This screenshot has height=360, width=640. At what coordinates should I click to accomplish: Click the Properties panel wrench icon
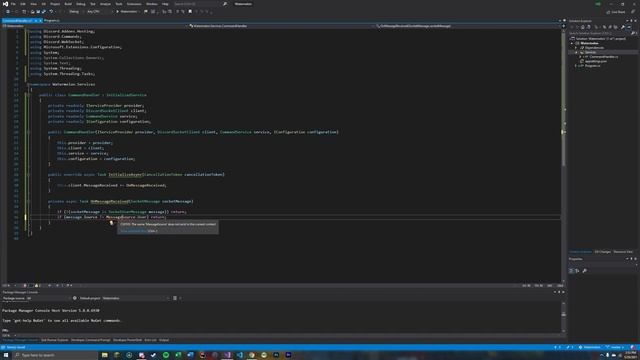point(584,271)
